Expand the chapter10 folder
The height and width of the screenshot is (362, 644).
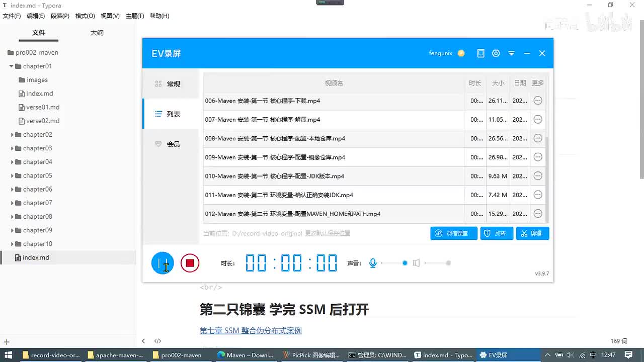click(12, 244)
